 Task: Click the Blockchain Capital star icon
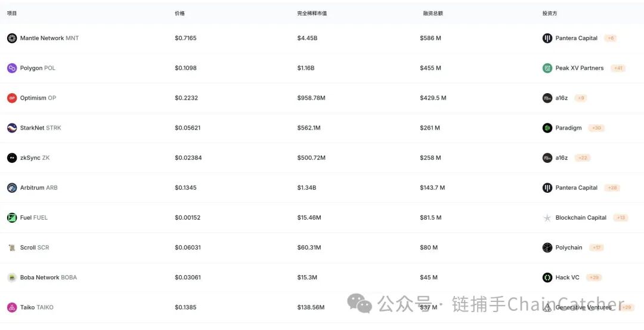(x=547, y=218)
